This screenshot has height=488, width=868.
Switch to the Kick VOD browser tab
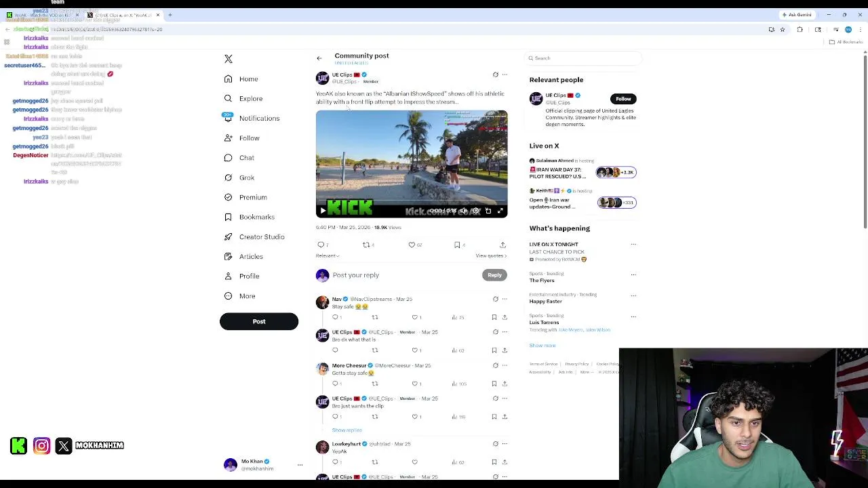(x=42, y=15)
